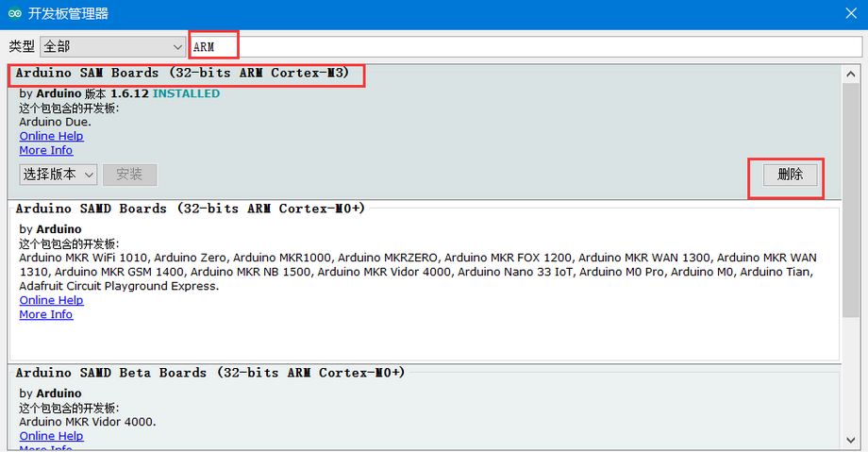Open Online Help for Arduino SAM Boards

click(52, 136)
